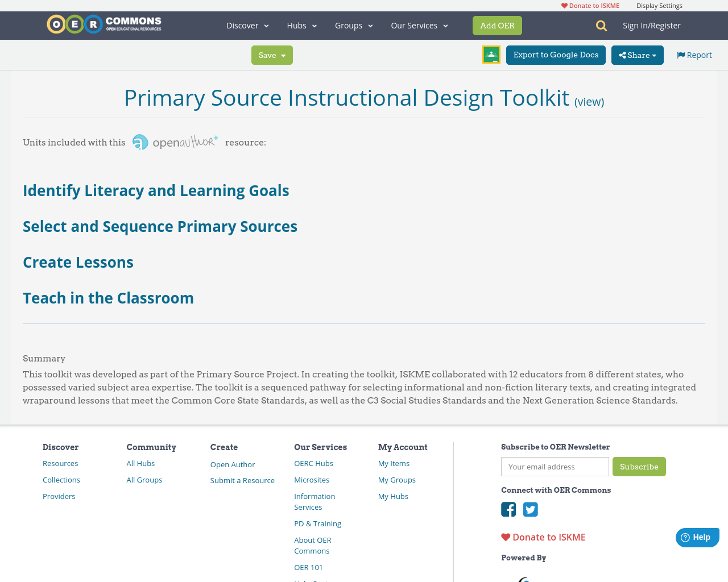Viewport: 728px width, 582px height.
Task: Click the email address field
Action: point(555,467)
